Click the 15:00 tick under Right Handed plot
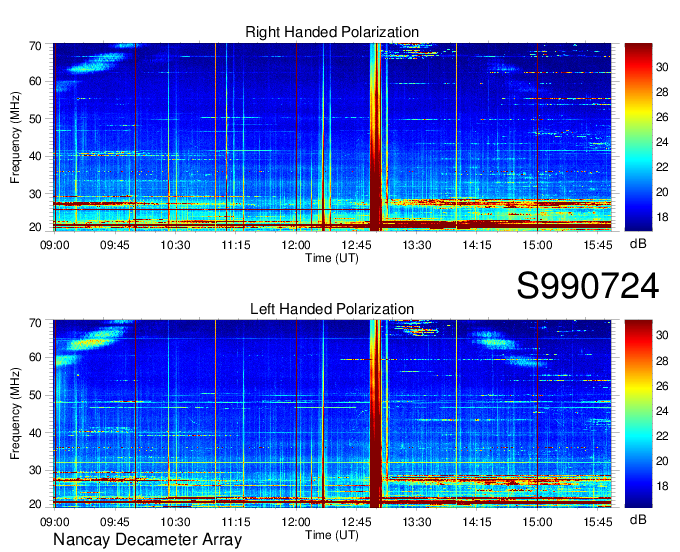The height and width of the screenshot is (552, 680). [x=537, y=245]
